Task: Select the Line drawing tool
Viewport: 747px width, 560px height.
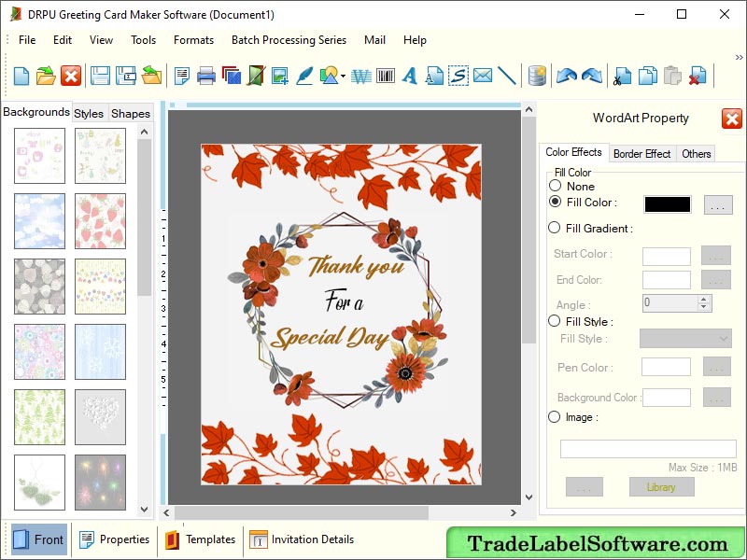Action: (507, 77)
